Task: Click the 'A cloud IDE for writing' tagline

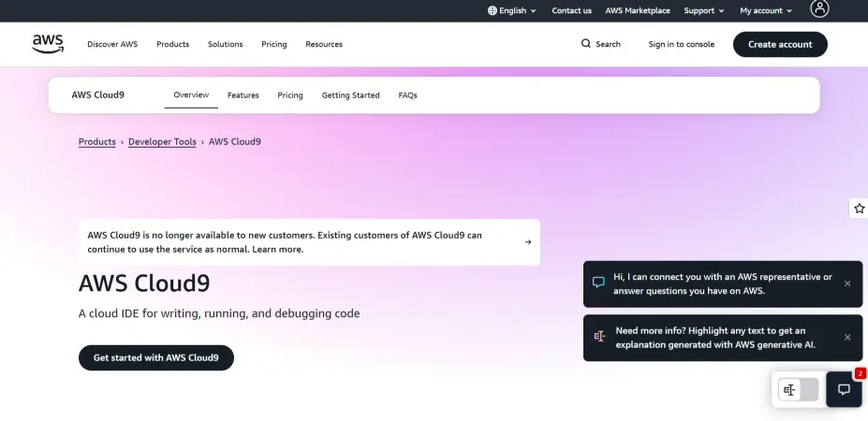Action: click(x=219, y=313)
